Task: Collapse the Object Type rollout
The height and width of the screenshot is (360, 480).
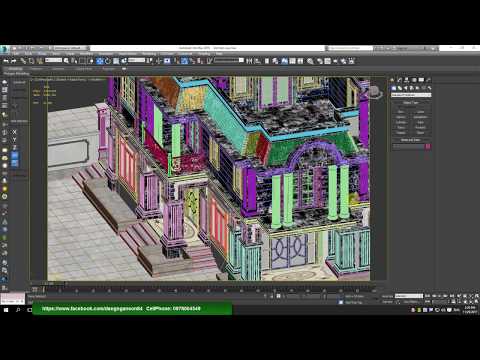Action: coord(411,103)
